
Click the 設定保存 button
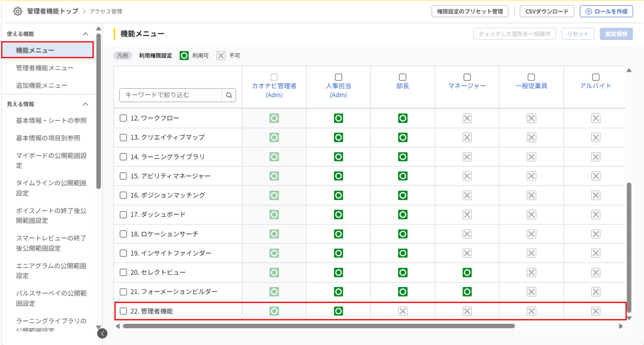coord(616,34)
